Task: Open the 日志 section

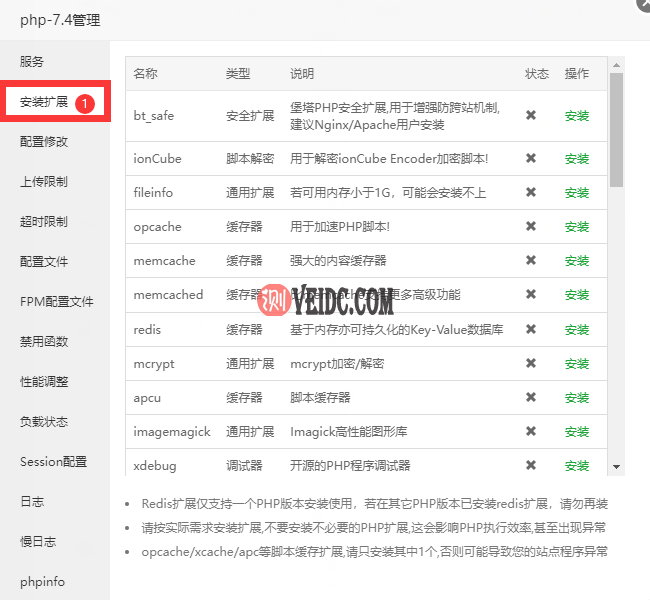Action: (x=32, y=501)
